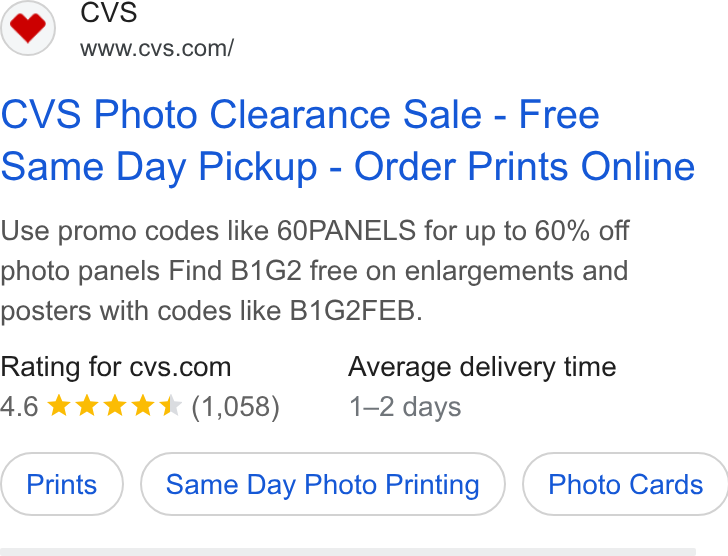Click the CVS red heart logo icon
This screenshot has width=728, height=556.
click(28, 28)
